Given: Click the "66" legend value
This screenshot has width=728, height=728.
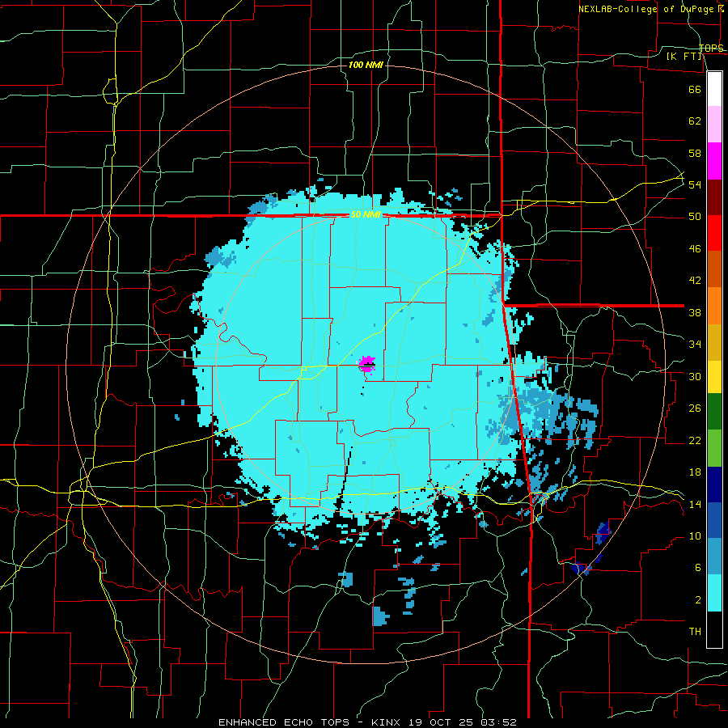Looking at the screenshot, I should click(695, 90).
